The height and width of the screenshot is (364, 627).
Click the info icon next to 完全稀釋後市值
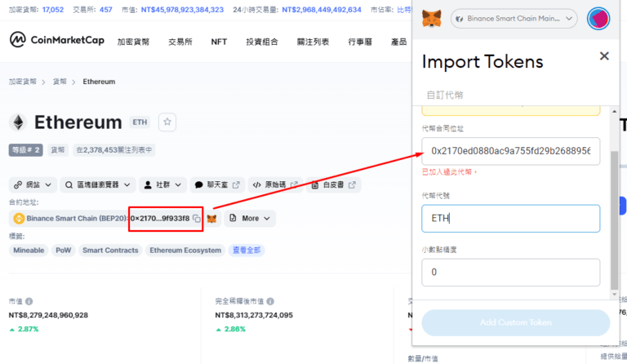(270, 301)
